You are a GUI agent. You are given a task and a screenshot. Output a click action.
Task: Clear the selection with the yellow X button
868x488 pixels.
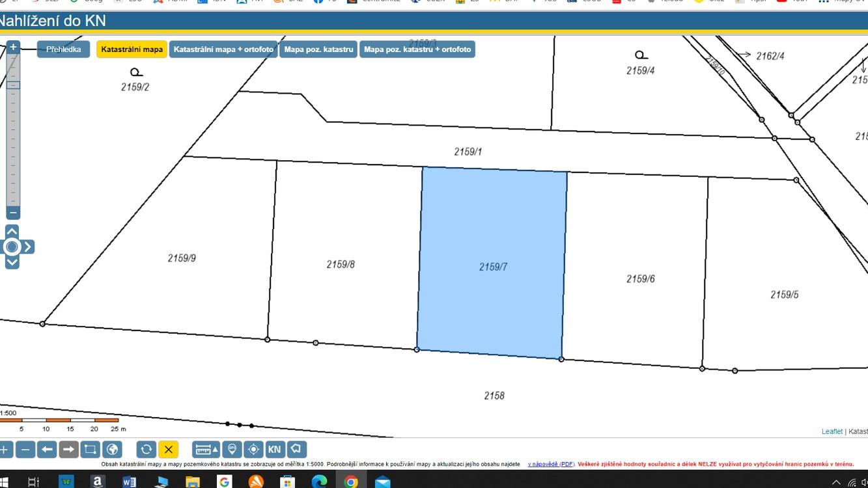click(x=168, y=450)
